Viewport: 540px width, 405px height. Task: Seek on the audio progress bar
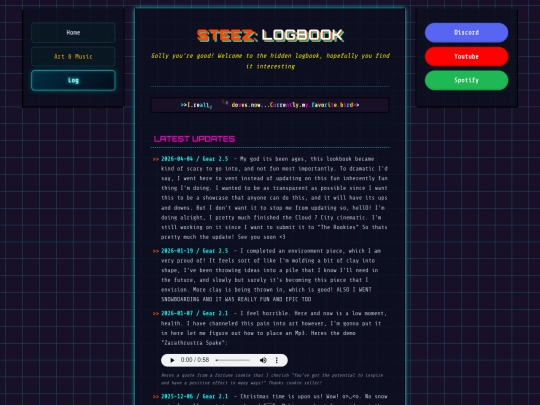(x=232, y=360)
